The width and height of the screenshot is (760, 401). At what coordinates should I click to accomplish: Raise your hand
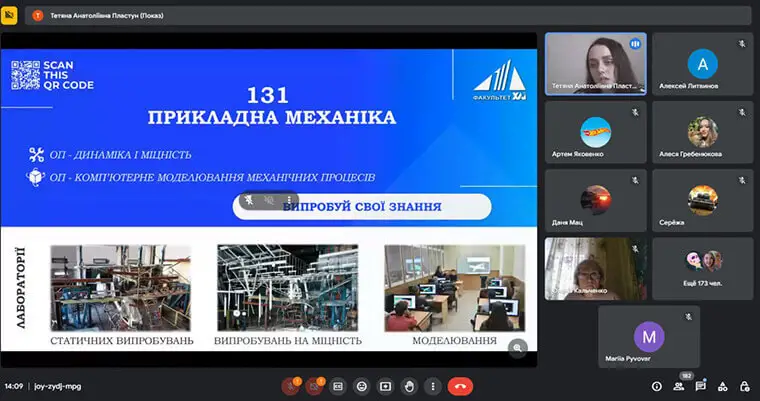coord(408,386)
